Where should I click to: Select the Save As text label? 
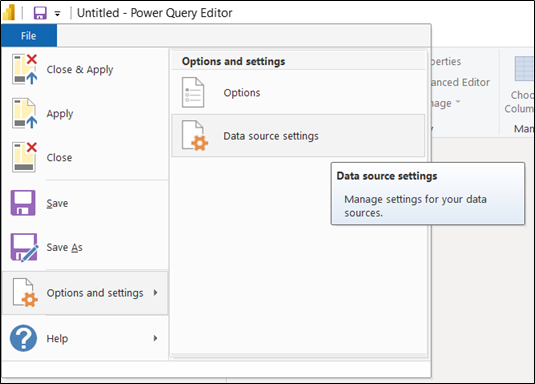coord(64,247)
